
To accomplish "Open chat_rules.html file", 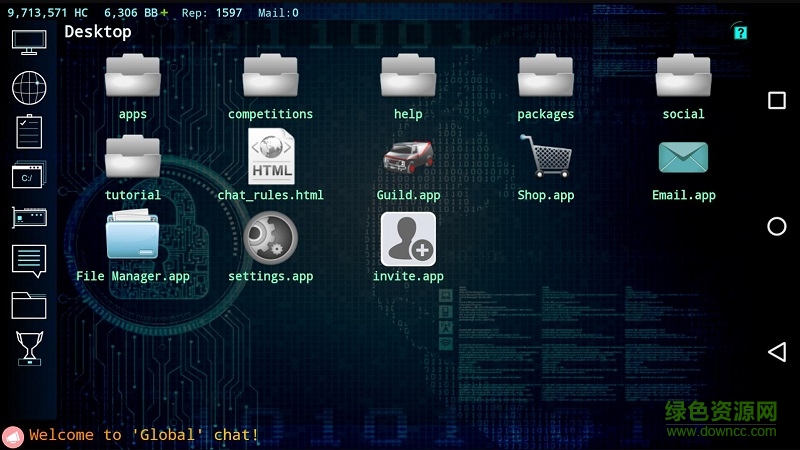I will (271, 156).
